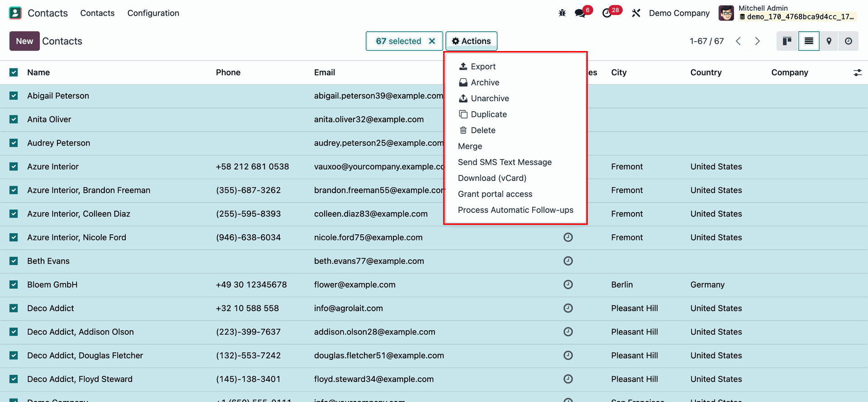This screenshot has width=868, height=402.
Task: Uncheck the select-all header checkbox
Action: 14,72
